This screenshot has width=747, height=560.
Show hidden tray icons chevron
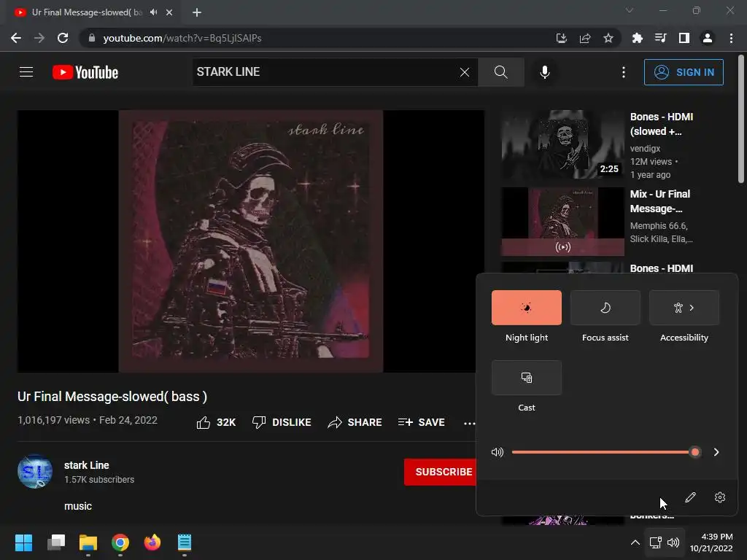pos(635,542)
